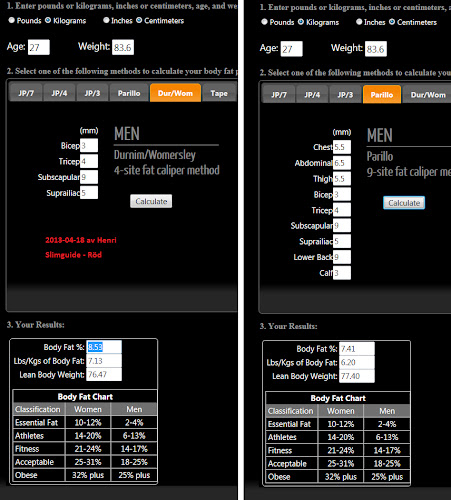Open JP/4 tab in left panel
Screen dimensions: 451x500
[x=59, y=93]
